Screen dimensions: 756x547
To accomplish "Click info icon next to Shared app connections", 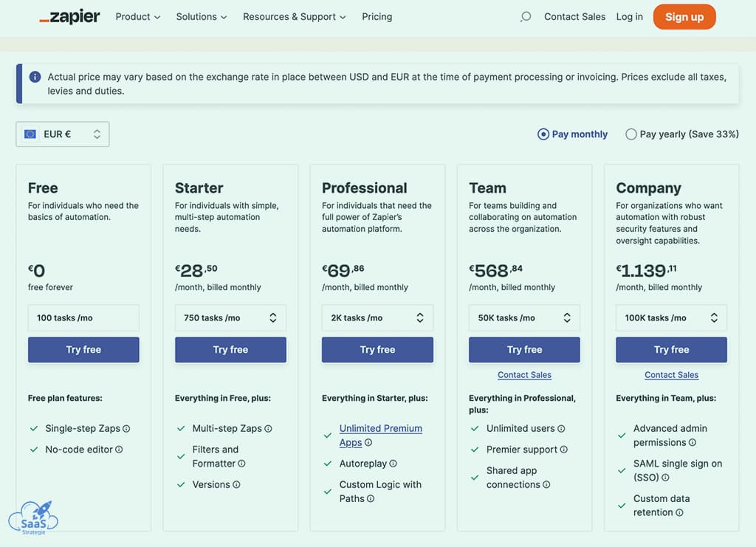I will tap(546, 484).
